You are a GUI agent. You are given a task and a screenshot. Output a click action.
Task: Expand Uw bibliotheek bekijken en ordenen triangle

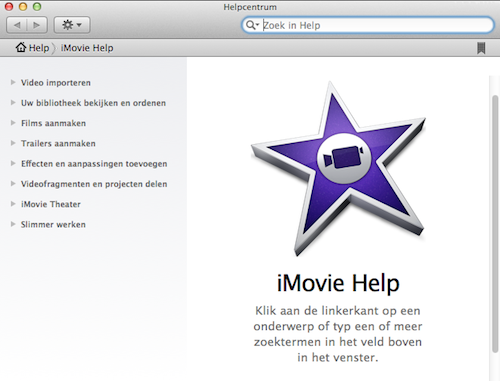click(13, 102)
